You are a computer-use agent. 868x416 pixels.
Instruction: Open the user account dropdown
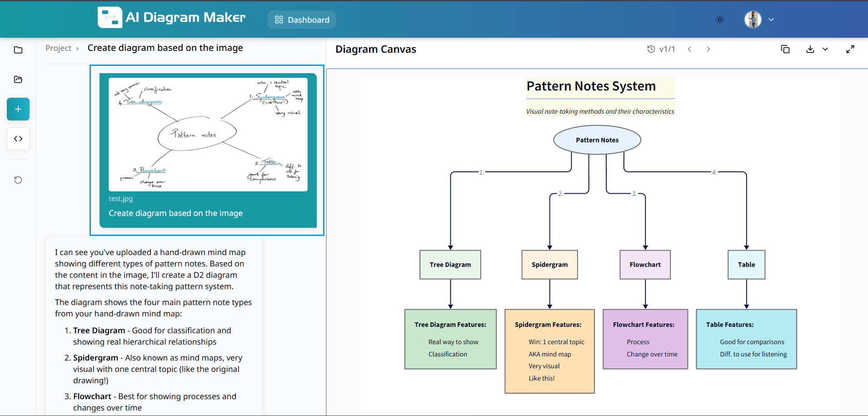[759, 20]
